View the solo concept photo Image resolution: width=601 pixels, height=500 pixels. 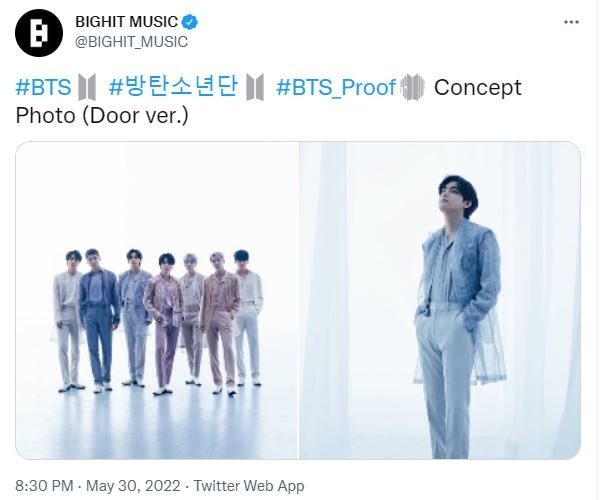pyautogui.click(x=440, y=300)
